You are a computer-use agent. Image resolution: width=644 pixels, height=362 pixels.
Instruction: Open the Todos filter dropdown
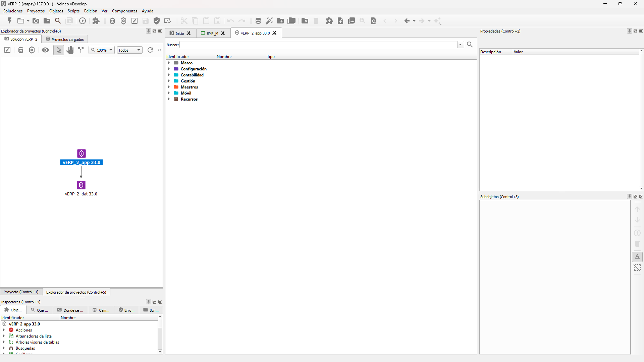pyautogui.click(x=129, y=50)
